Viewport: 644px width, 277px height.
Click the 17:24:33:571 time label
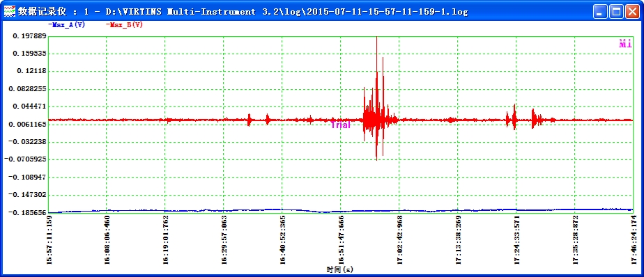516,239
